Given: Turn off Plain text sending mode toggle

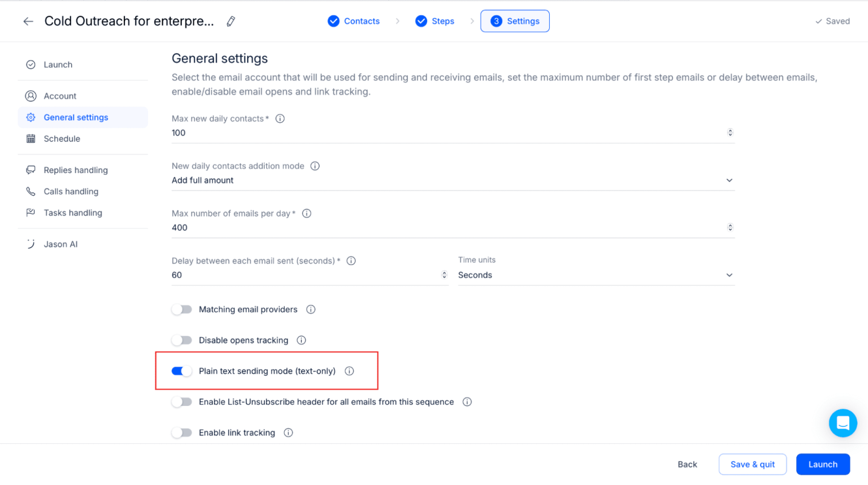Looking at the screenshot, I should click(x=182, y=371).
